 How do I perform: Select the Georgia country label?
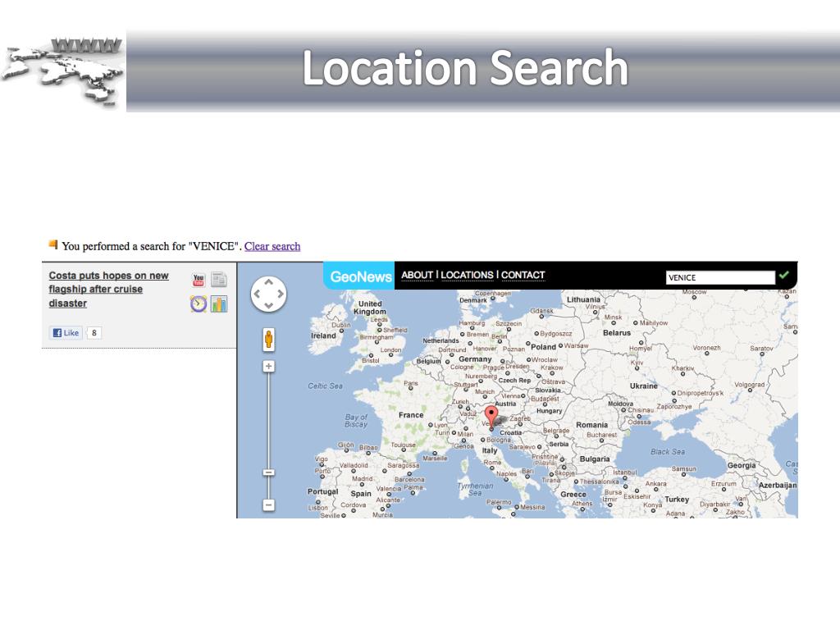742,466
